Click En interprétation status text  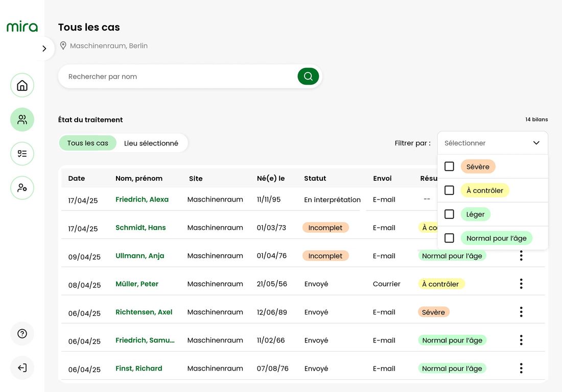[x=332, y=200]
